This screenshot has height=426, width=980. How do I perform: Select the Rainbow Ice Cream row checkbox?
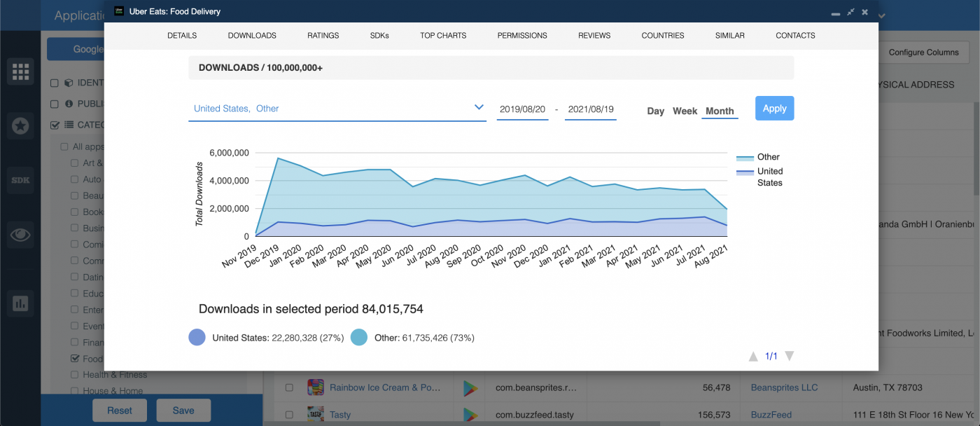click(x=288, y=387)
